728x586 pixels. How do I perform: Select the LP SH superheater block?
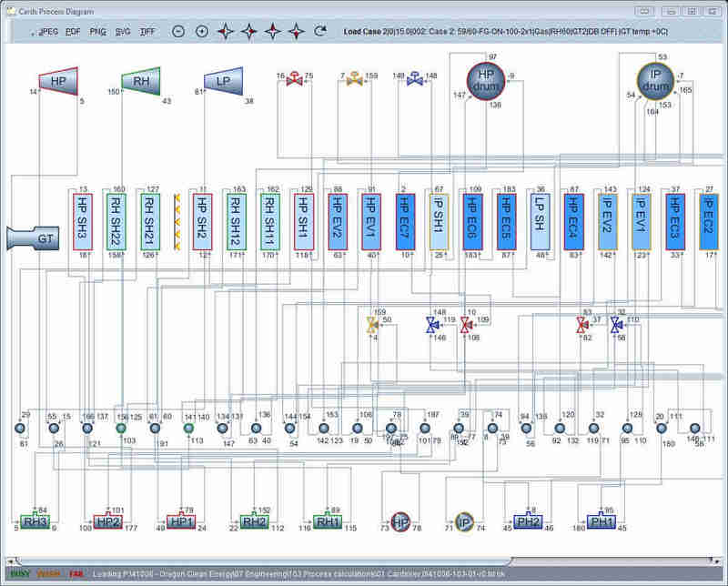tap(541, 222)
